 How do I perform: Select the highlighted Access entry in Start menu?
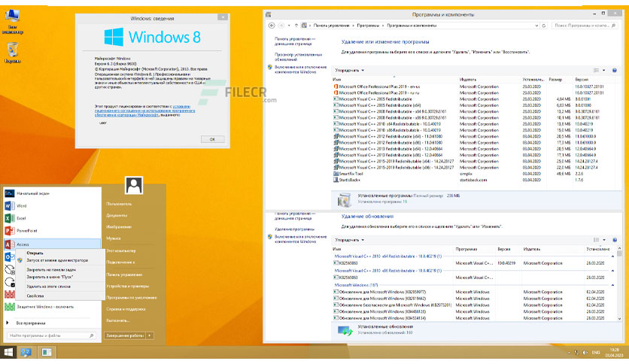click(52, 244)
